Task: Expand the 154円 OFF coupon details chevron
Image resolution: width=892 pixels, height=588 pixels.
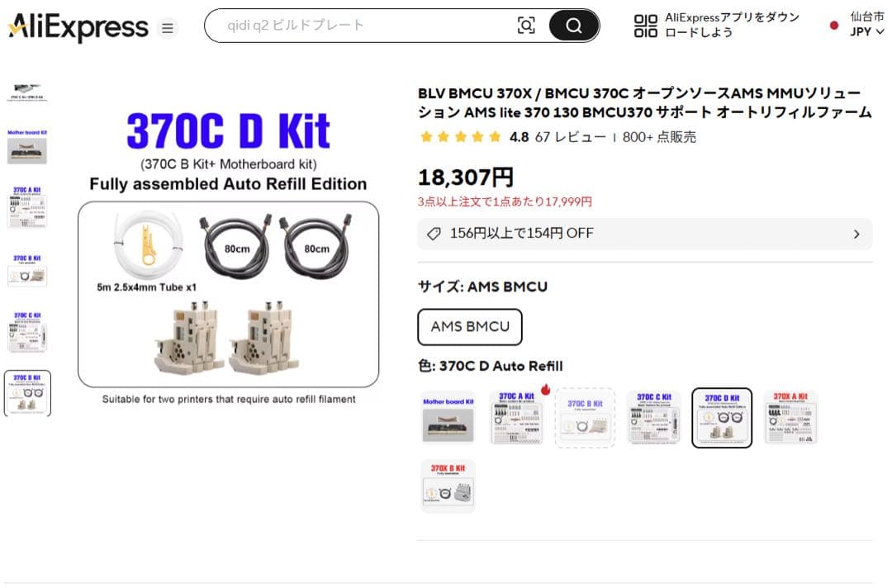Action: tap(856, 234)
